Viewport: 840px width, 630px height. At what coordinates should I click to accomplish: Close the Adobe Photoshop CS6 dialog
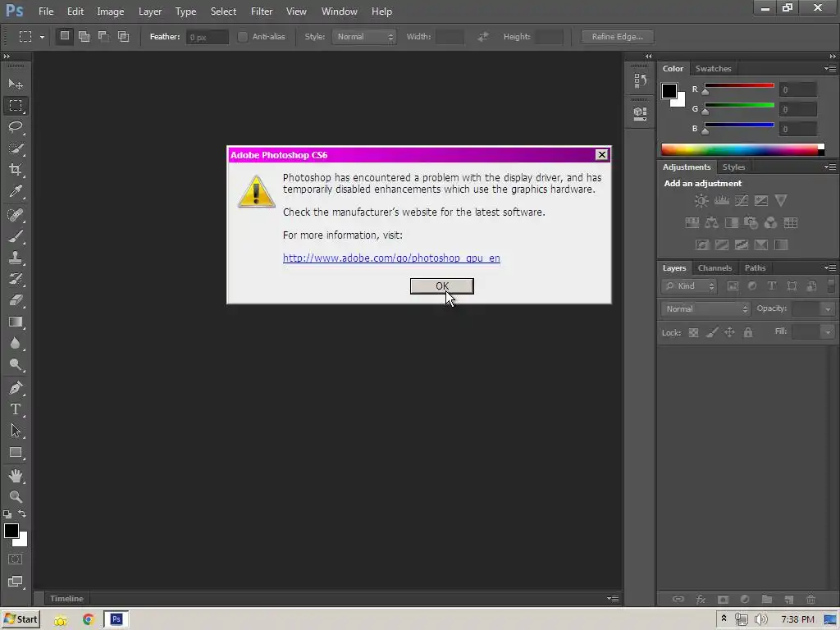pos(601,155)
